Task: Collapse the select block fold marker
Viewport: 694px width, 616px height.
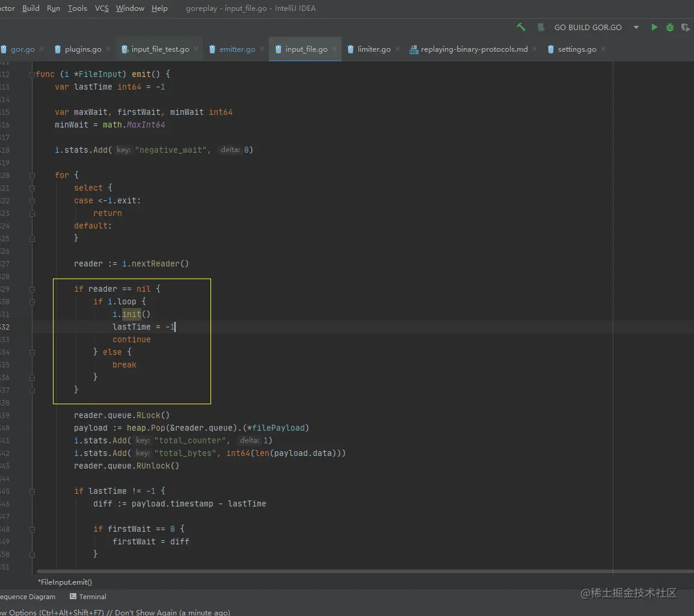Action: 32,188
